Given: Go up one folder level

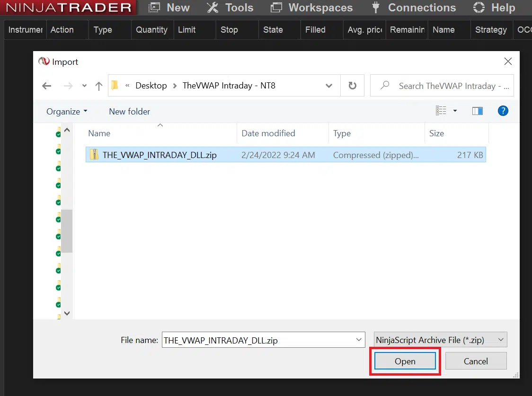Looking at the screenshot, I should (x=99, y=86).
